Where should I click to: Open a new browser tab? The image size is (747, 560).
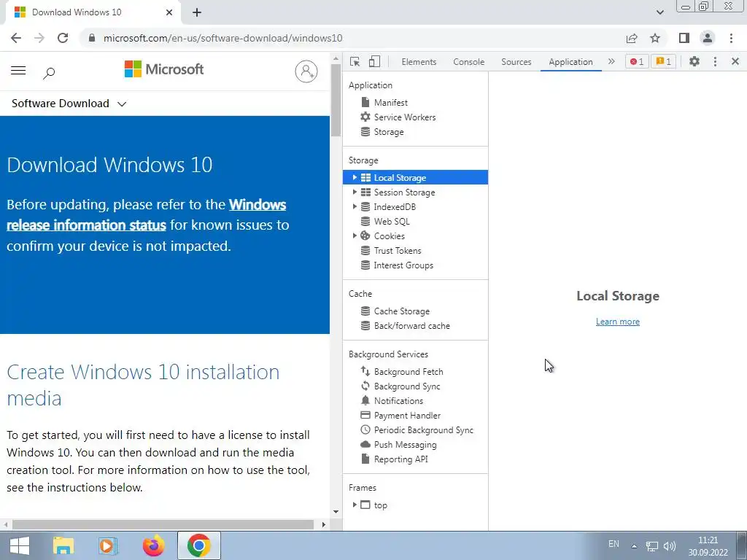pos(197,12)
